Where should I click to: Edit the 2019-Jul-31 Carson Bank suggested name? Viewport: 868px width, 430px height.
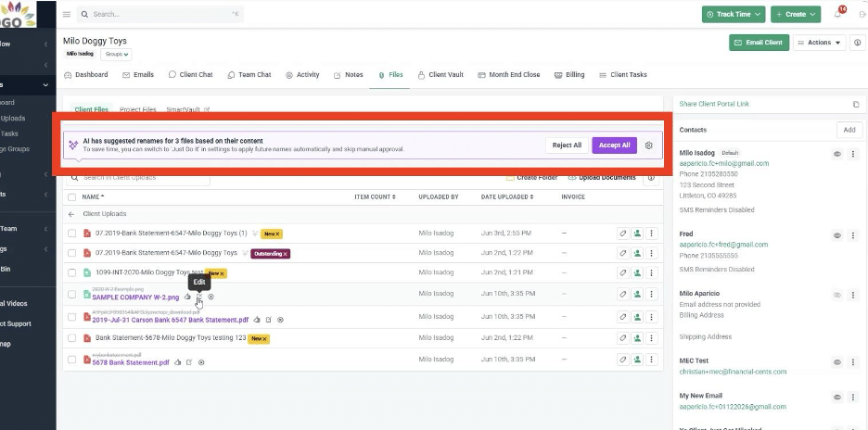pos(269,320)
